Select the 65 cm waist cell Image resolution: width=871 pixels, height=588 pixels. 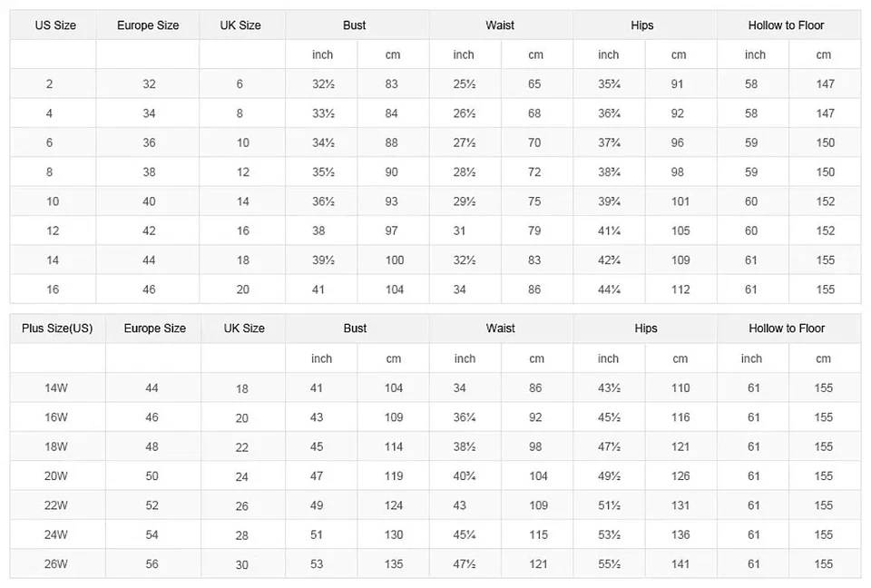coord(534,84)
